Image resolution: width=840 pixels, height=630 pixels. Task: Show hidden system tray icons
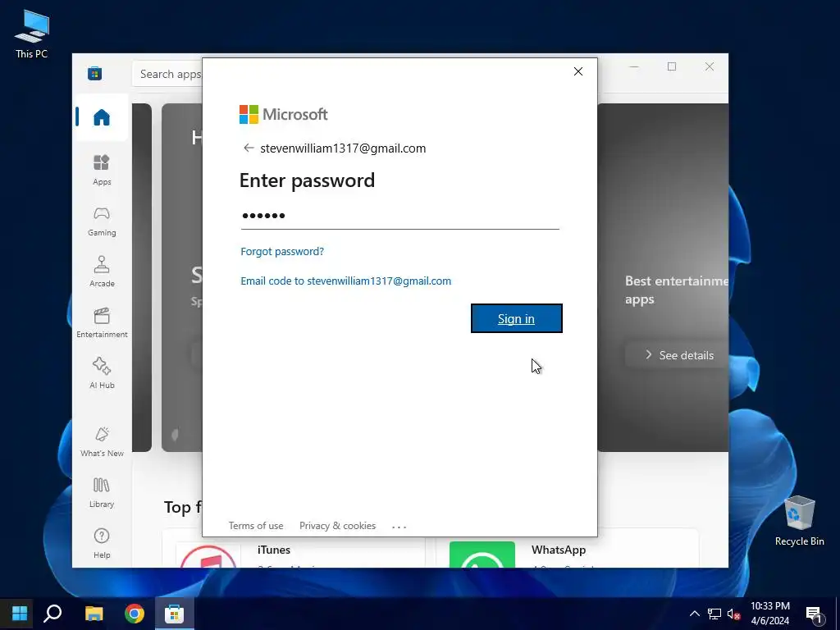click(694, 614)
